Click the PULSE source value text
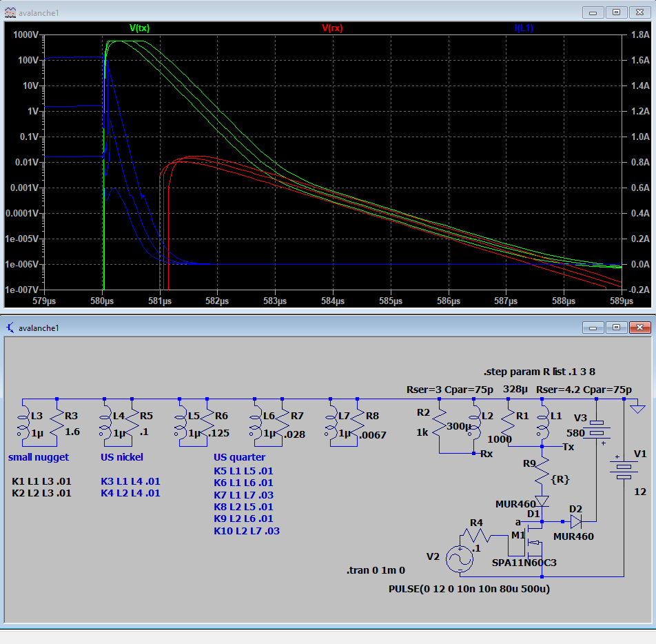The width and height of the screenshot is (656, 644). [469, 589]
